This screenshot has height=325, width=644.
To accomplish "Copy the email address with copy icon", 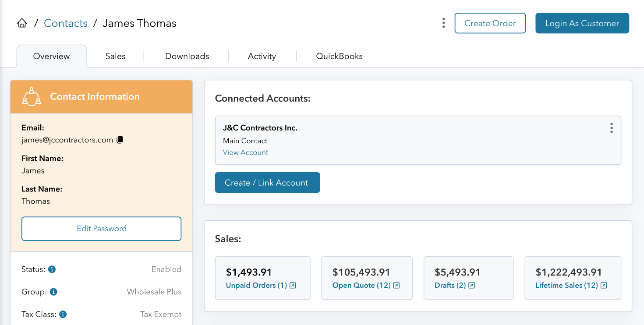I will tap(120, 140).
